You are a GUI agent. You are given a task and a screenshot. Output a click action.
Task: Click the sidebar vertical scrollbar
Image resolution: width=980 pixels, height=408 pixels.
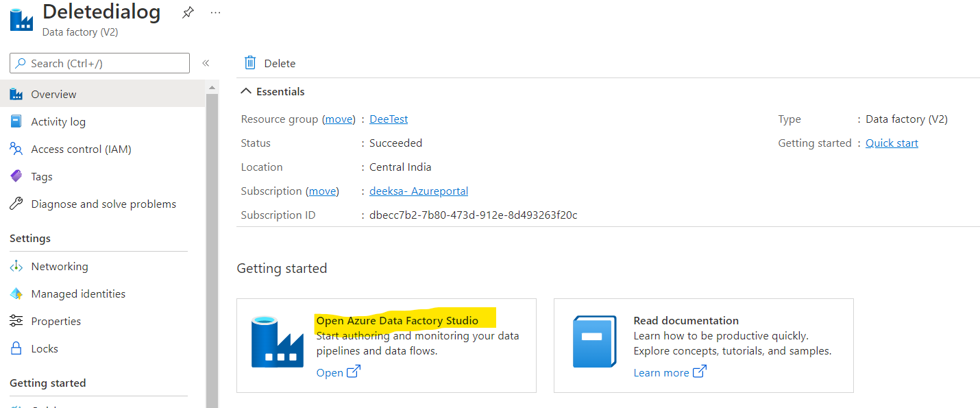(212, 250)
